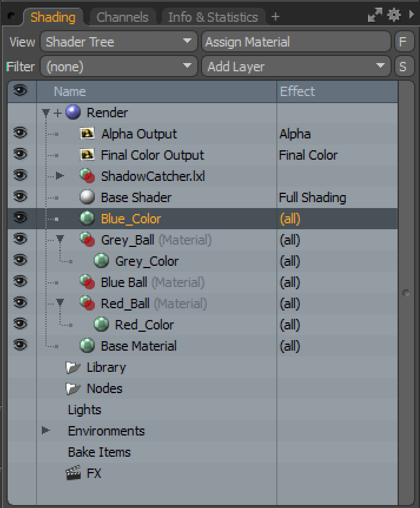Hide the Blue_Color layer visibility eye
This screenshot has width=420, height=508.
click(20, 217)
